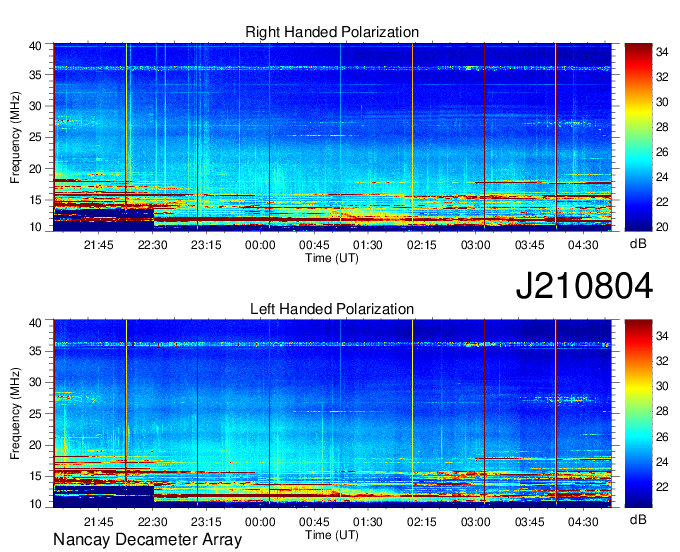Click the Right Handed plot's colorbar
Image resolution: width=680 pixels, height=552 pixels.
click(638, 137)
